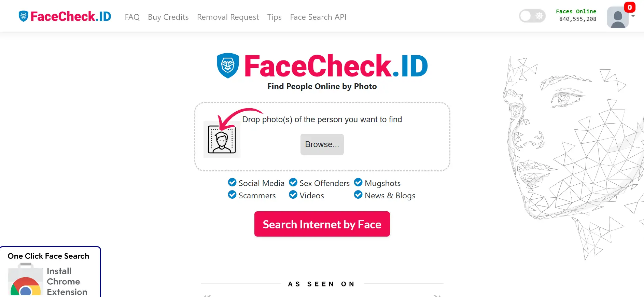Open the FAQ page
Screen dimensions: 644x297
(132, 17)
